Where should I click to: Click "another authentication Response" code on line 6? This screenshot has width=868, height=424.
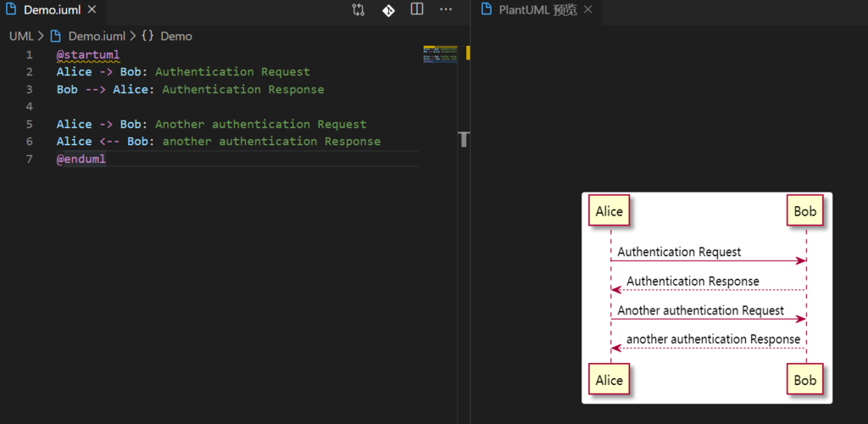[x=271, y=141]
